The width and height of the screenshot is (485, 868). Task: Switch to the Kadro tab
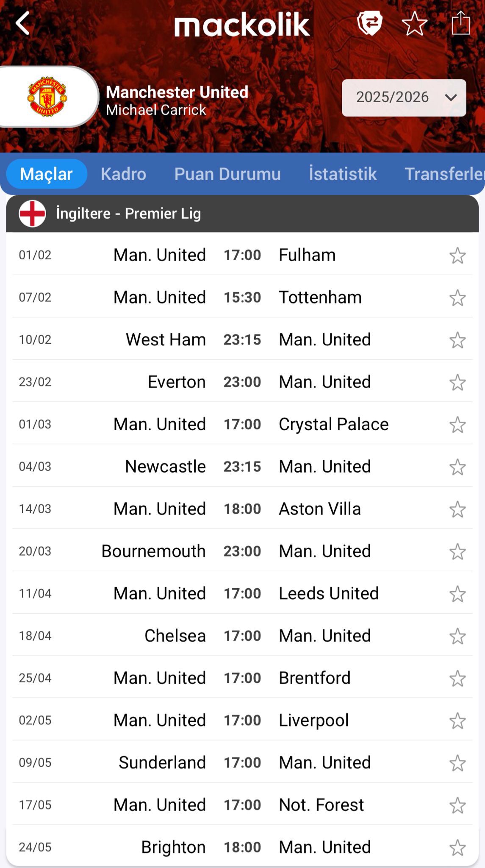coord(123,174)
